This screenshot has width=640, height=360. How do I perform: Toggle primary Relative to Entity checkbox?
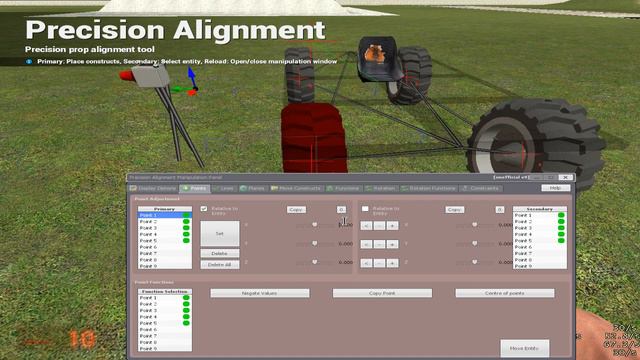(204, 209)
